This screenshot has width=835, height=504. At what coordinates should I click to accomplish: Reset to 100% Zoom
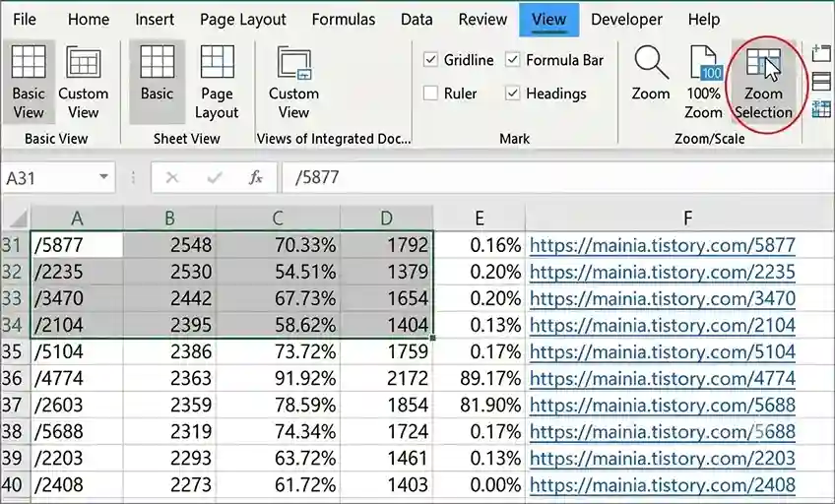(703, 82)
